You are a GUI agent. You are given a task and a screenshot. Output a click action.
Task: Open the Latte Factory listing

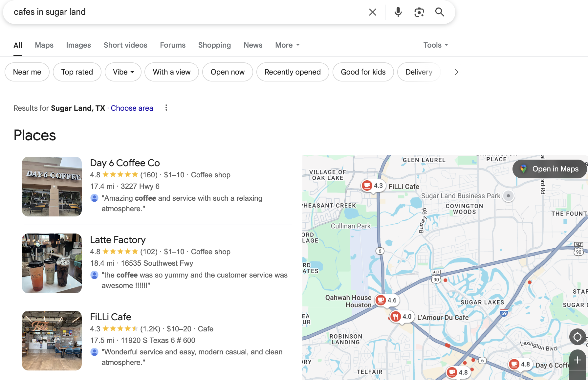[x=118, y=240]
